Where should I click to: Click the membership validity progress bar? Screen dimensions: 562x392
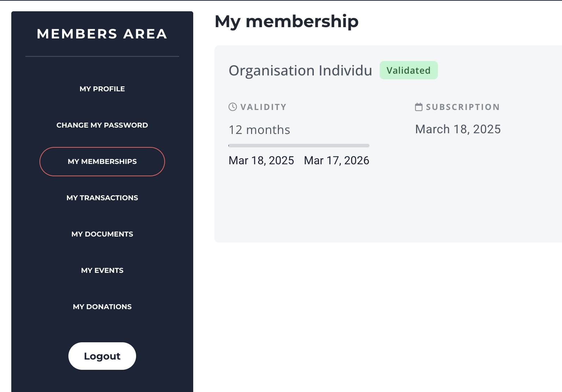[x=299, y=146]
